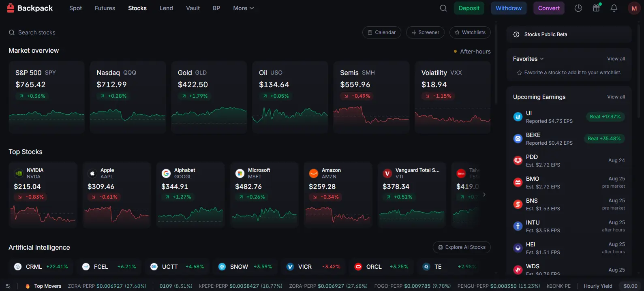Click the Convert button
The height and width of the screenshot is (291, 644).
point(549,8)
